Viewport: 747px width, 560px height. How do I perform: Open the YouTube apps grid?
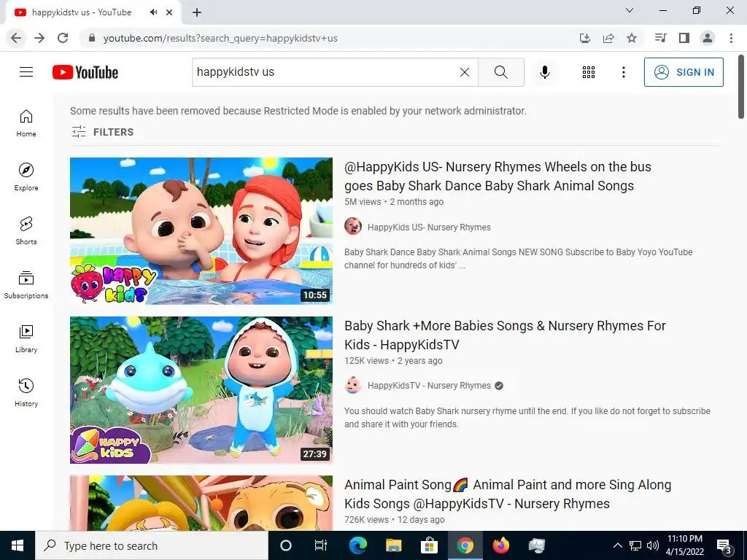[x=589, y=72]
